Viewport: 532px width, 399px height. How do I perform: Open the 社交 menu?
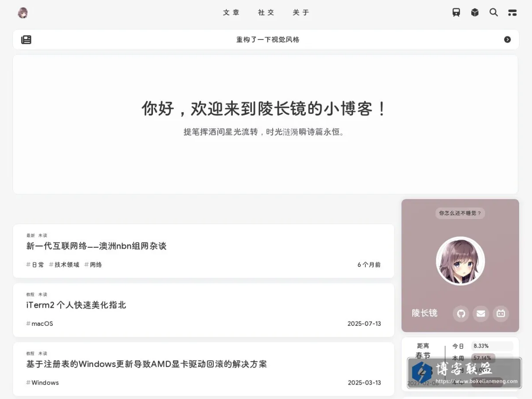click(x=266, y=12)
